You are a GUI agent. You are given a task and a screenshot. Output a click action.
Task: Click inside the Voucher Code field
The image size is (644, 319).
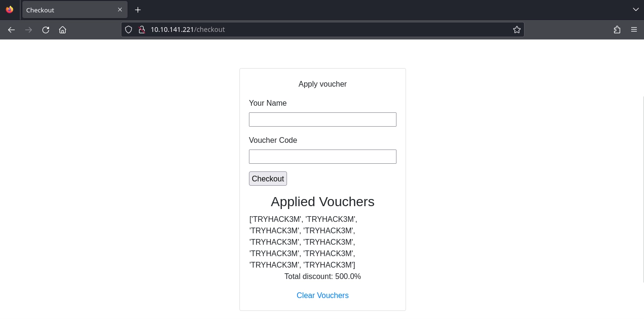pyautogui.click(x=323, y=157)
